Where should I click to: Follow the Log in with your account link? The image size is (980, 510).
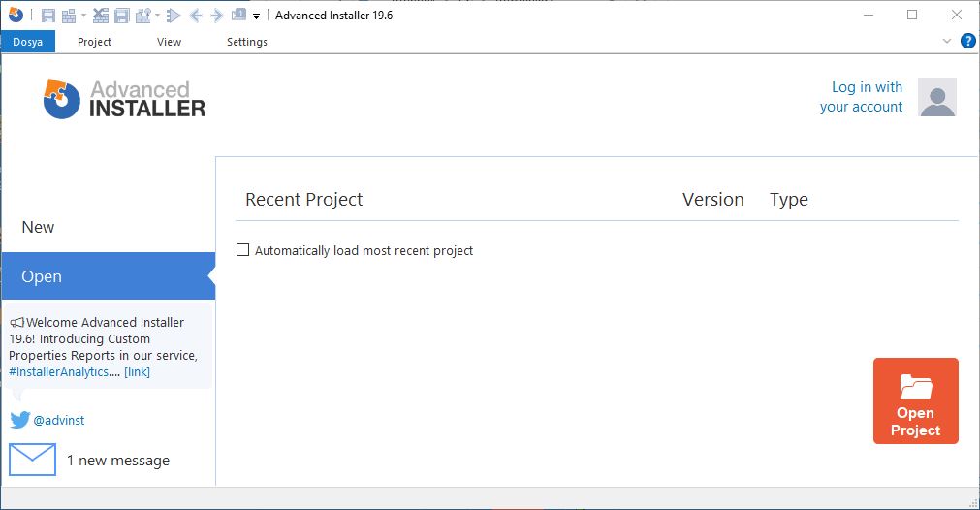click(x=861, y=97)
